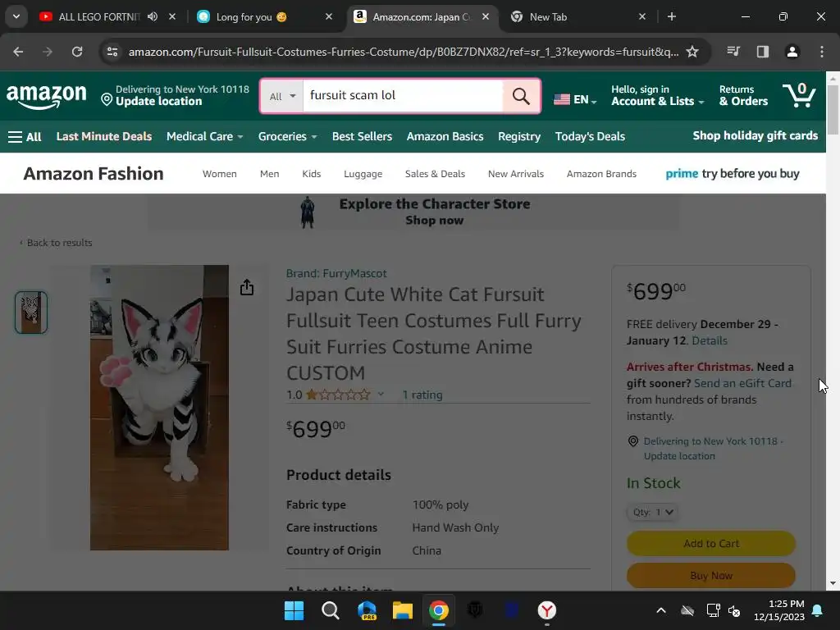Open Brand: FurryMascot link

(336, 273)
